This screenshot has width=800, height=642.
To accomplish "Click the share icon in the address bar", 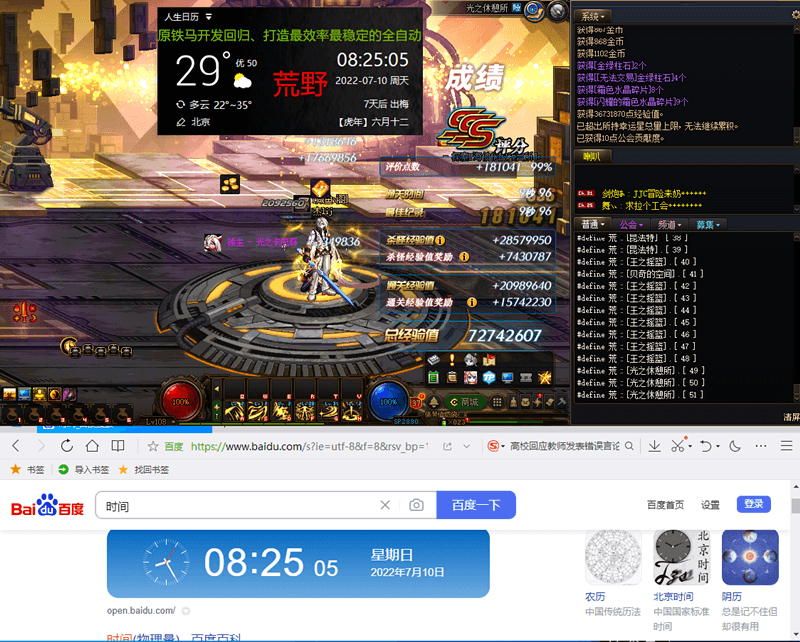I will [x=447, y=447].
